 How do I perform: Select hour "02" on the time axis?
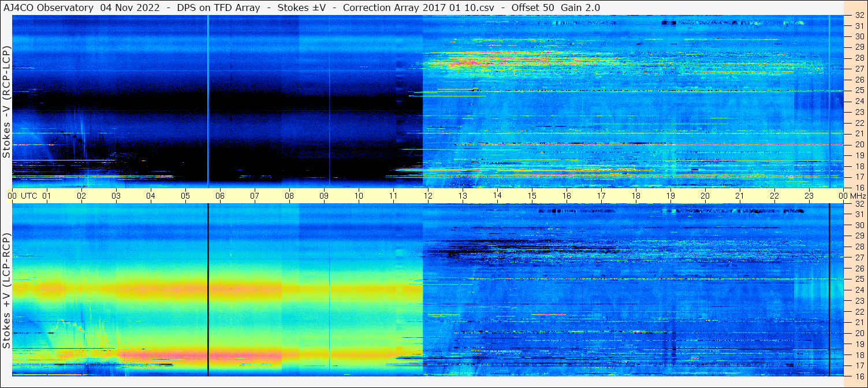pyautogui.click(x=81, y=196)
